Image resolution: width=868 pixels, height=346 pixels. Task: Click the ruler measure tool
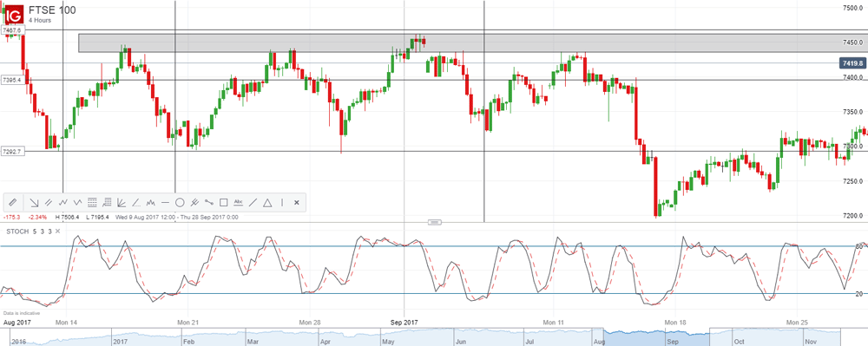[x=13, y=202]
